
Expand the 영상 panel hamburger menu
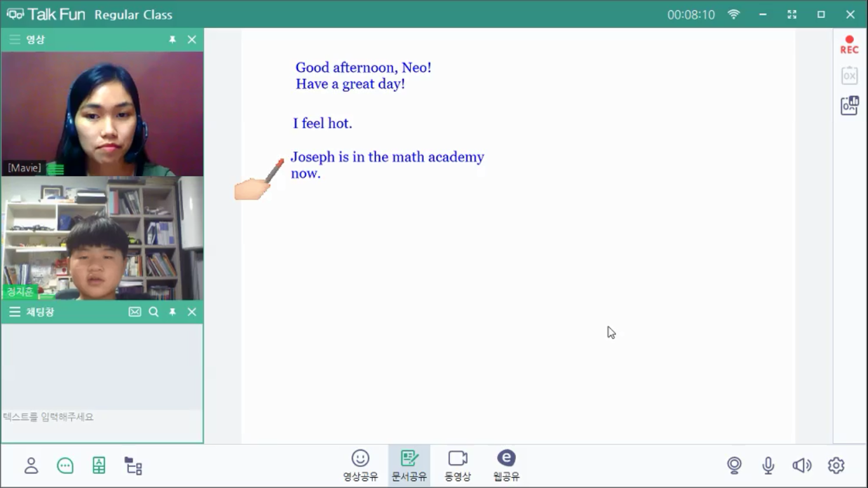pyautogui.click(x=15, y=39)
